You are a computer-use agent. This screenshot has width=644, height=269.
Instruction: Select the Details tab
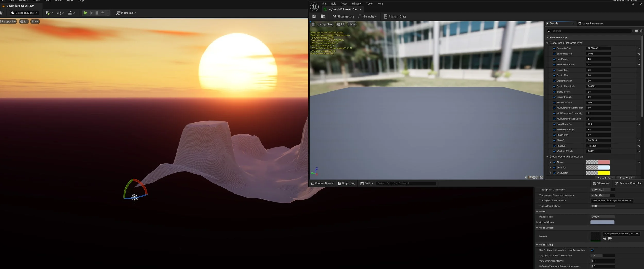[554, 23]
